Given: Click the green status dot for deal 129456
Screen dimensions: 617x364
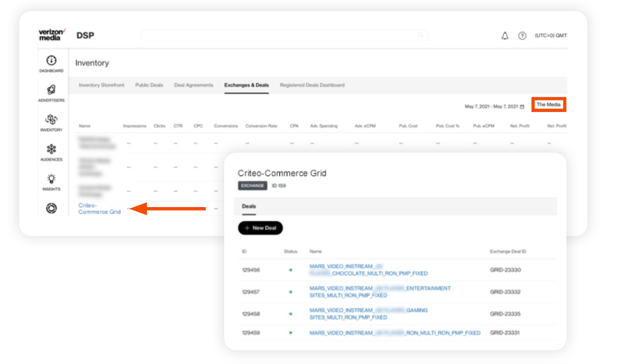Looking at the screenshot, I should click(x=291, y=270).
